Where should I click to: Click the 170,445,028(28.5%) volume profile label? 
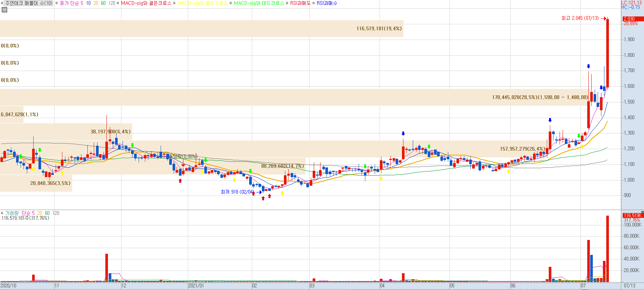[x=540, y=97]
